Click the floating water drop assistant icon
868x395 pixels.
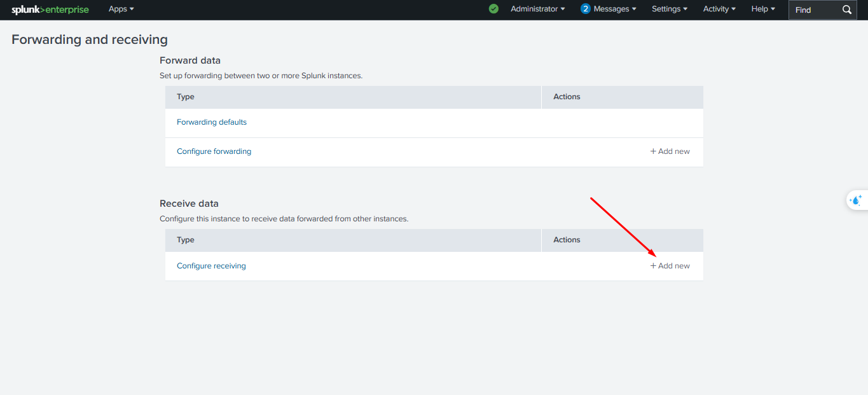[x=857, y=200]
